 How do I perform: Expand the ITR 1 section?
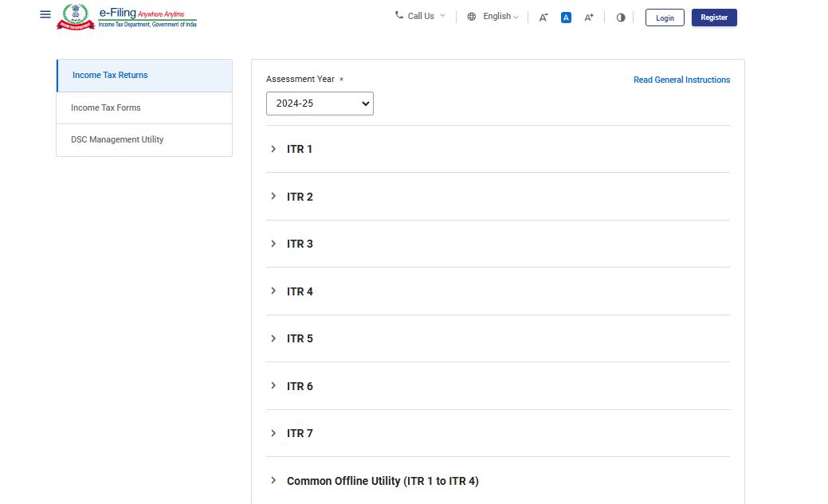click(300, 149)
